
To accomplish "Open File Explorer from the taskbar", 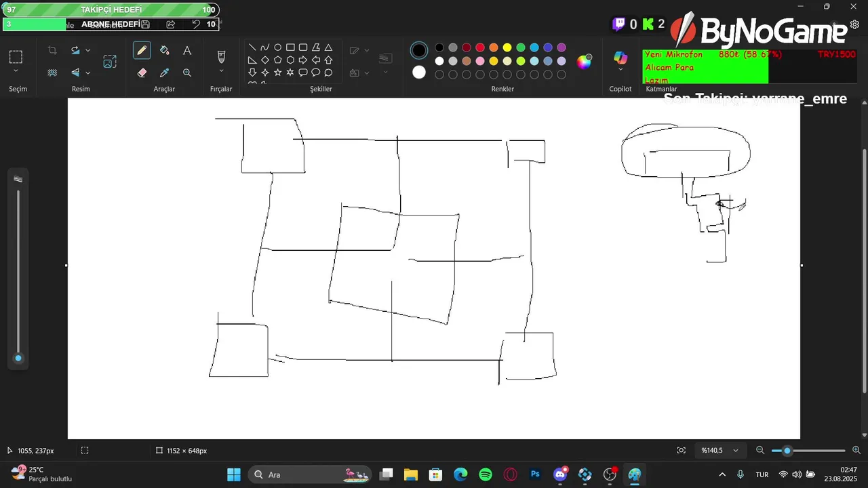I will coord(410,474).
